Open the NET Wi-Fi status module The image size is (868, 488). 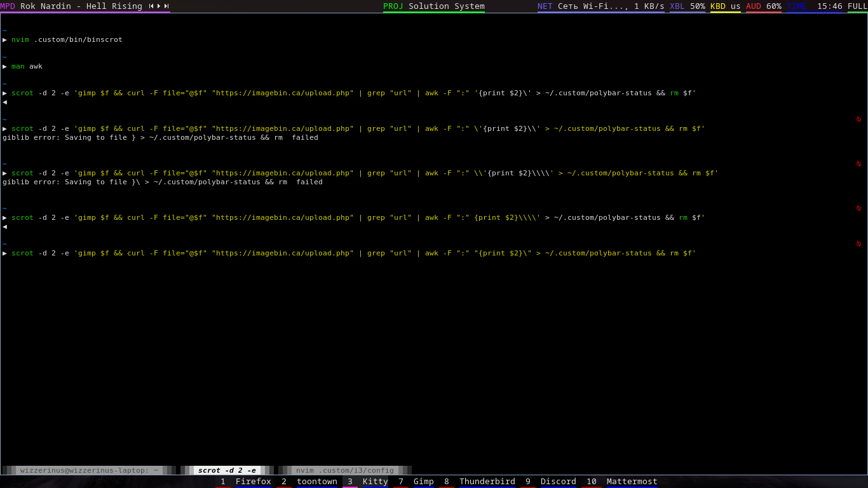click(x=601, y=6)
